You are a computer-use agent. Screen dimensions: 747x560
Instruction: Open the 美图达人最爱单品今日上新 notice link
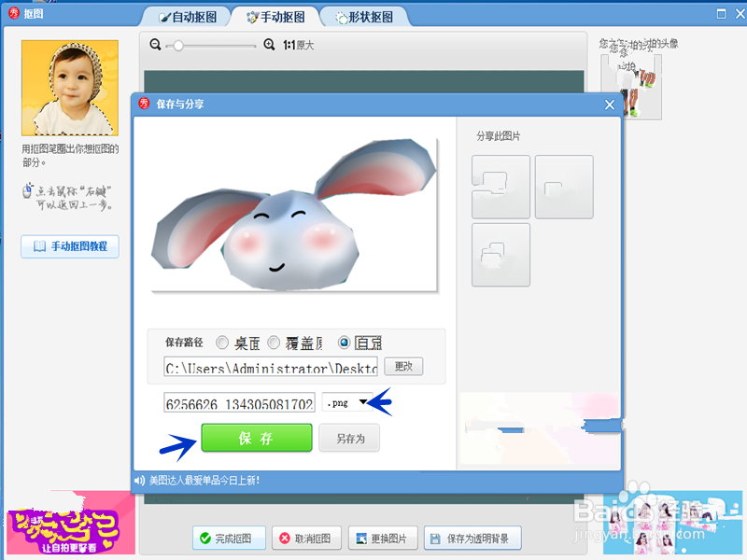pyautogui.click(x=204, y=481)
